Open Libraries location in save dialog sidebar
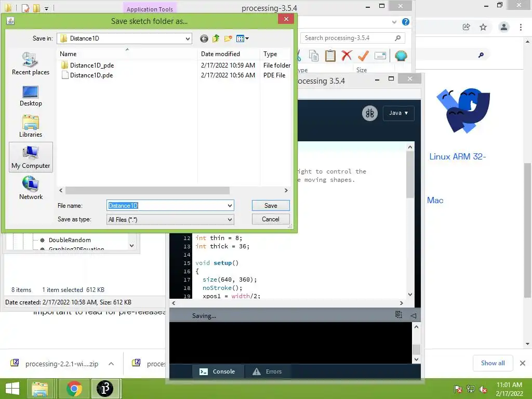This screenshot has width=532, height=399. point(31,126)
